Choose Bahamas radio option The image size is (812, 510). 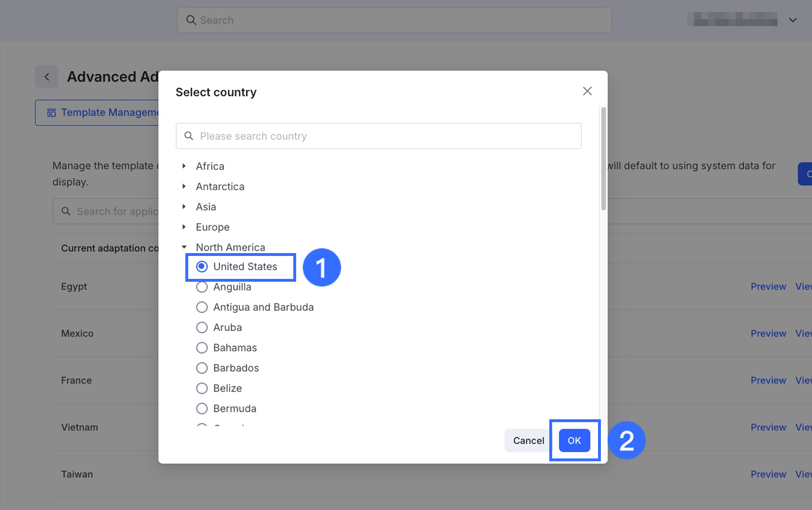(x=202, y=348)
